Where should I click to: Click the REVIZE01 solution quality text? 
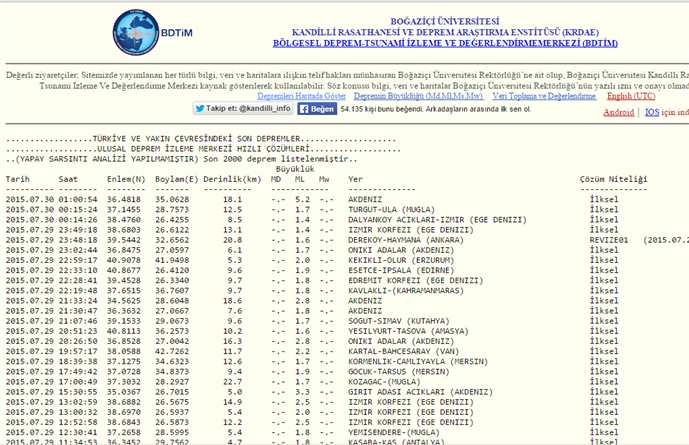click(607, 240)
